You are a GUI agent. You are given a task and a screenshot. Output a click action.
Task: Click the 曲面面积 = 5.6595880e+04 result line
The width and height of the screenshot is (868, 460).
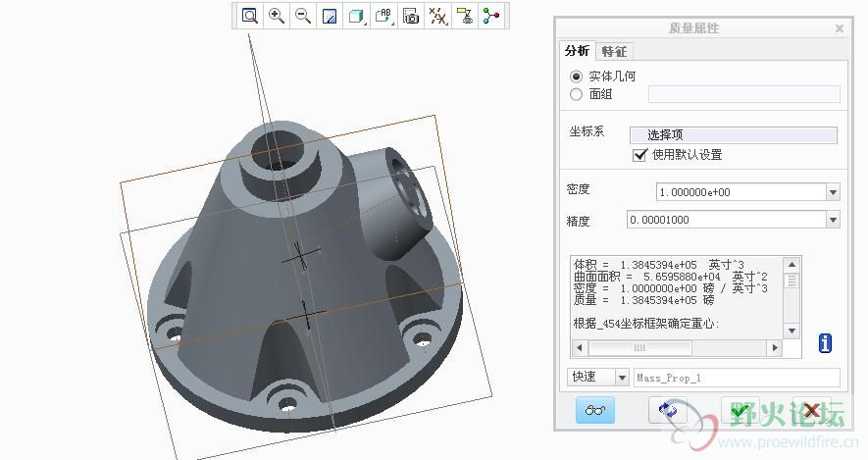tap(671, 277)
